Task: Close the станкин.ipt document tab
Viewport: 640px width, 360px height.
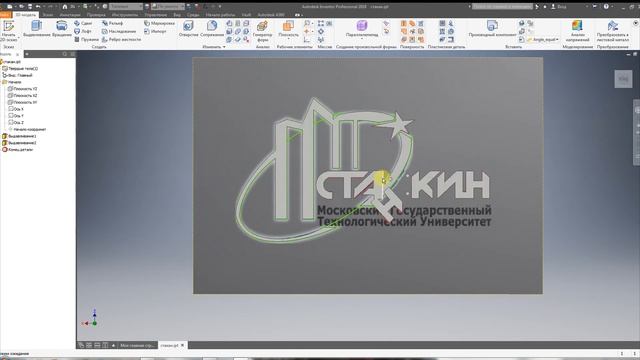Action: coord(182,345)
